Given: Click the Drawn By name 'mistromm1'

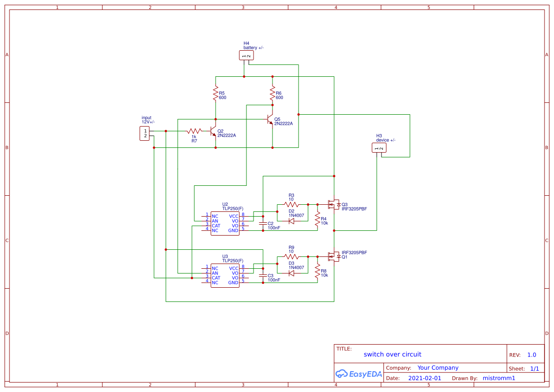Looking at the screenshot, I should tap(499, 378).
